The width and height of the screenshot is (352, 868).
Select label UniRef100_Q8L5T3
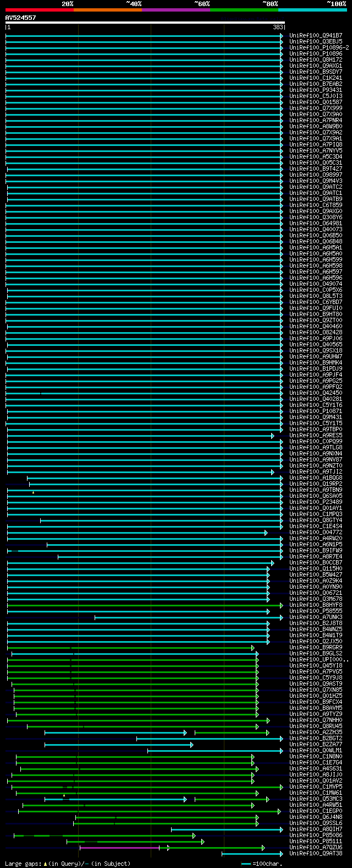point(316,296)
